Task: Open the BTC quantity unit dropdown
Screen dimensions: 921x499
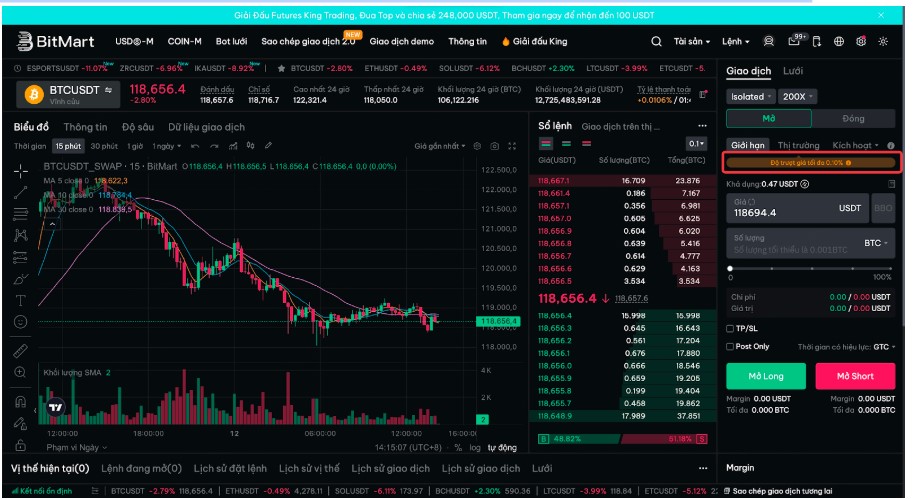Action: pos(876,243)
